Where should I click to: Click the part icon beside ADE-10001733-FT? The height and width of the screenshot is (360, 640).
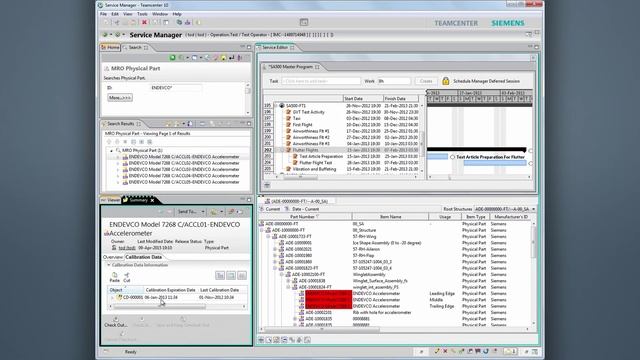[275, 236]
